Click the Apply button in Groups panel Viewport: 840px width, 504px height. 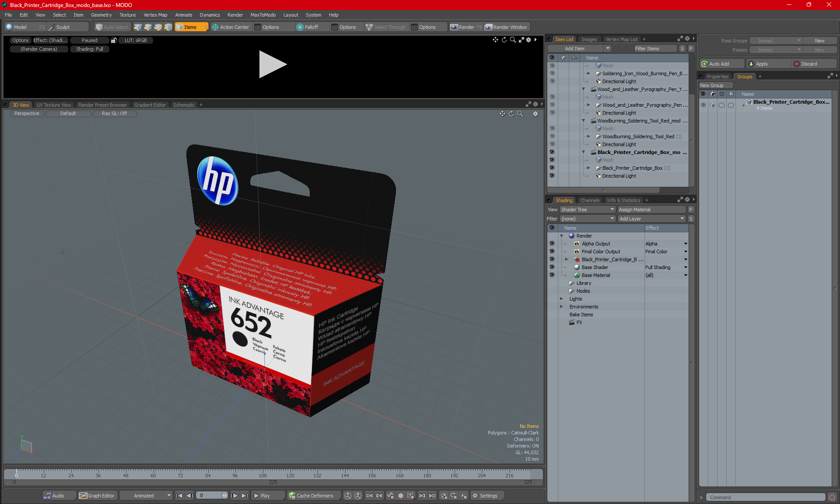768,63
